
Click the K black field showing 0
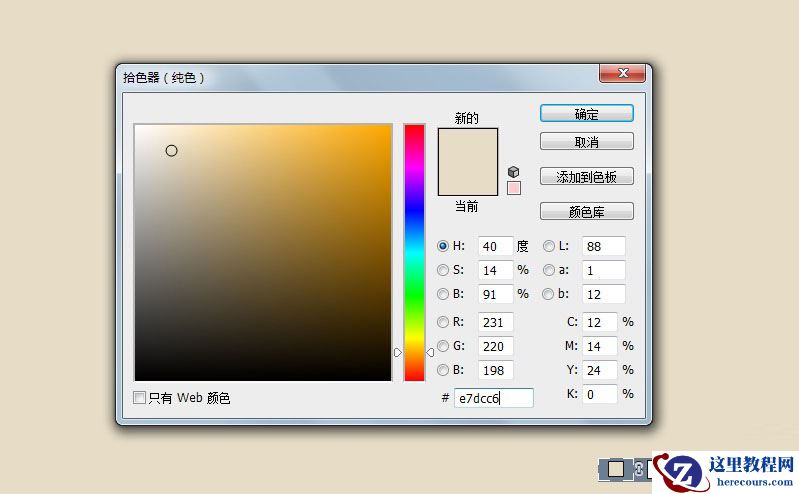point(600,394)
